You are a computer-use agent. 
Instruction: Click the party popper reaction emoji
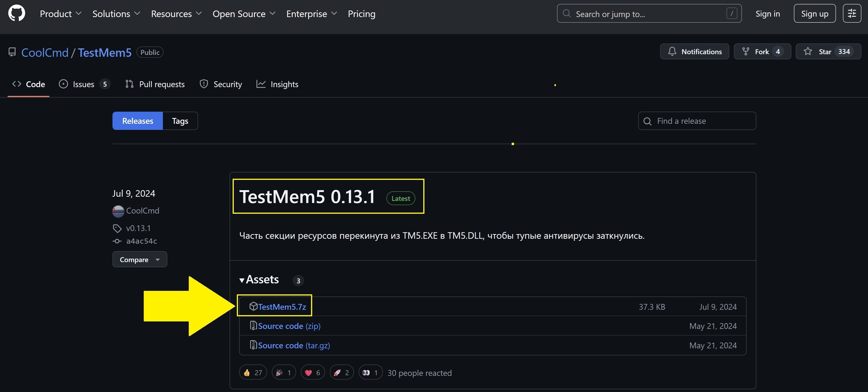(x=279, y=372)
